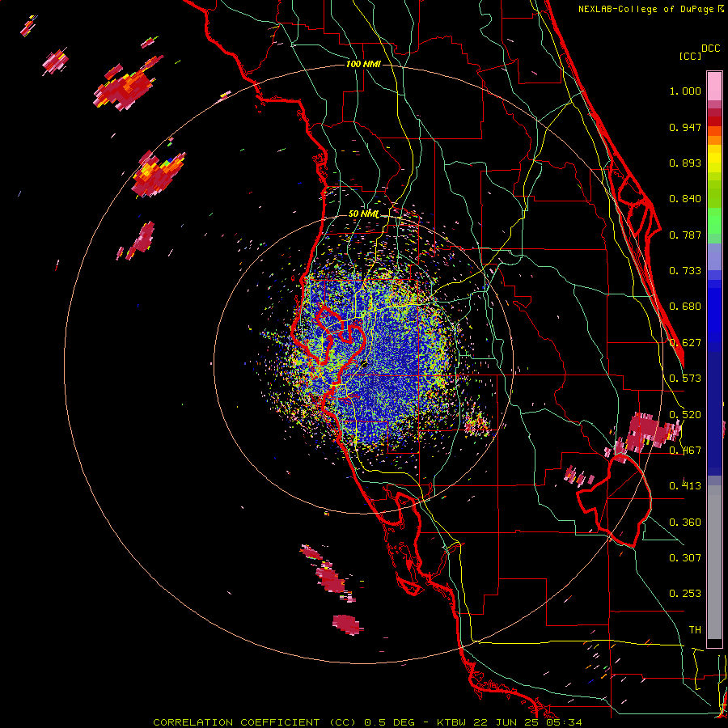Viewport: 728px width, 728px height.
Task: Select the 1.000 value on the color scale
Action: click(x=685, y=91)
